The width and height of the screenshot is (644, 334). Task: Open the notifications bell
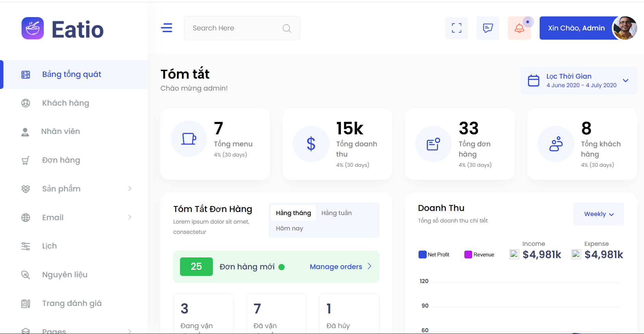pyautogui.click(x=519, y=28)
